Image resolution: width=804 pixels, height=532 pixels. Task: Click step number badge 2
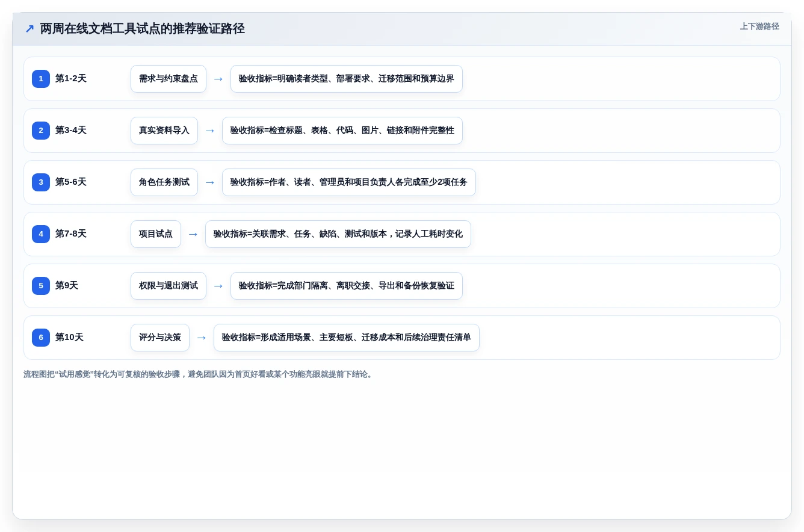point(41,131)
